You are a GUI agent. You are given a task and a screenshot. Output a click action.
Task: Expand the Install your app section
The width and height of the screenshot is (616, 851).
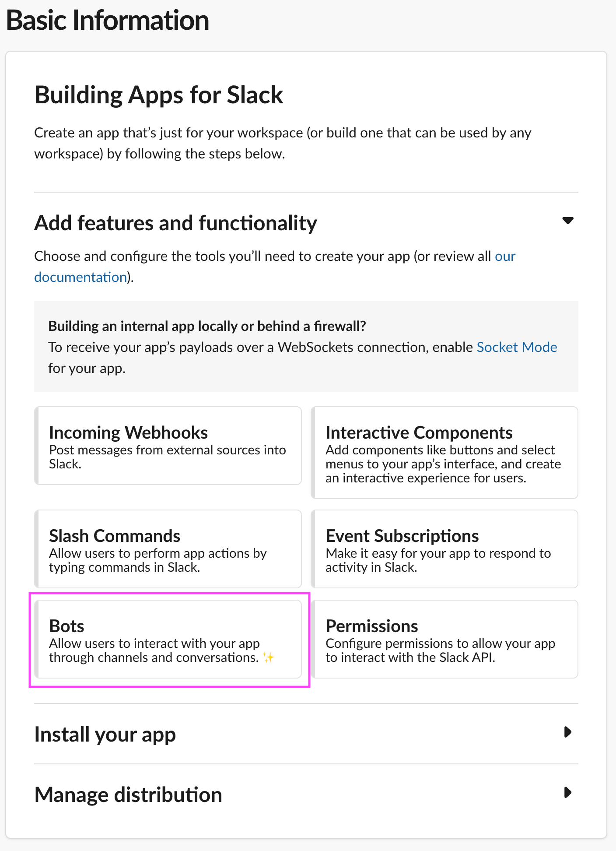pos(567,732)
